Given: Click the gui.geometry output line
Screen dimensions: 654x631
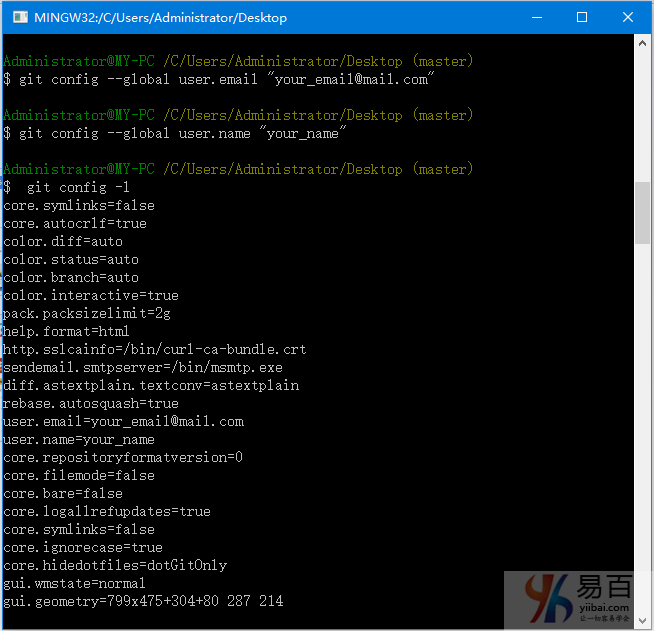Looking at the screenshot, I should 143,601.
